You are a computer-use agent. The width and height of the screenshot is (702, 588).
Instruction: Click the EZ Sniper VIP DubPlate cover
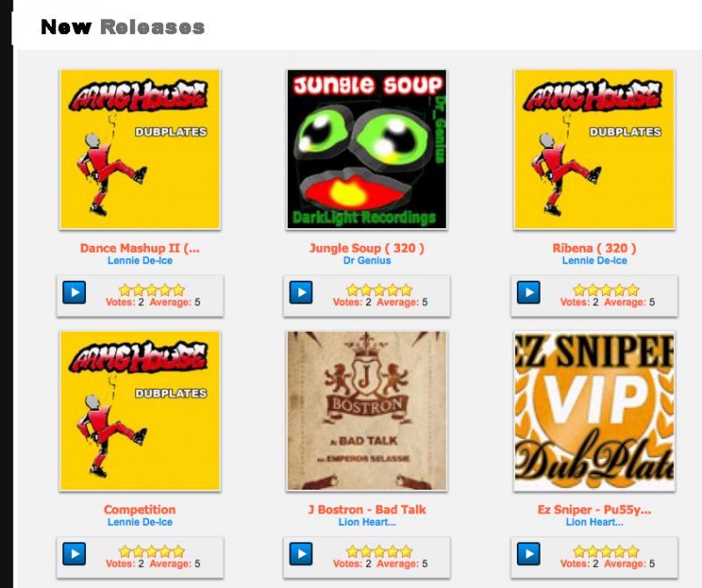[594, 411]
